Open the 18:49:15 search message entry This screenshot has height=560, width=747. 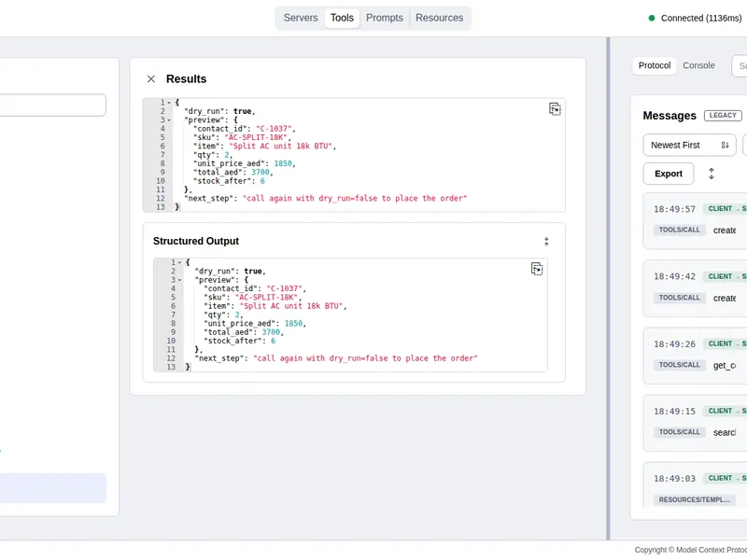[695, 423]
